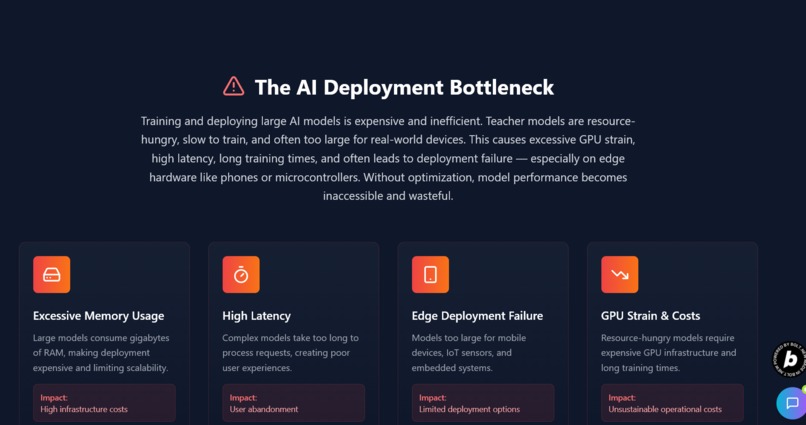The width and height of the screenshot is (806, 425).
Task: Click 'The AI Deployment Bottleneck' heading
Action: coord(404,87)
